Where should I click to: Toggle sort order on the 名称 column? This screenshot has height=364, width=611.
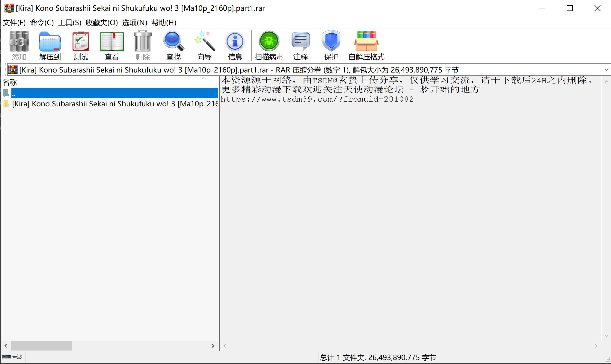pyautogui.click(x=10, y=82)
